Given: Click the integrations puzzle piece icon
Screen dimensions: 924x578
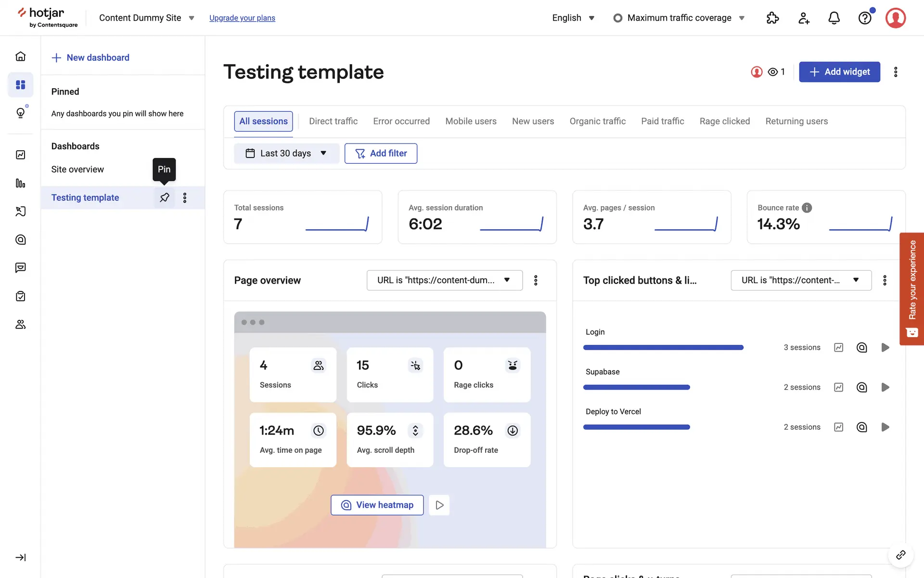Looking at the screenshot, I should pos(772,18).
